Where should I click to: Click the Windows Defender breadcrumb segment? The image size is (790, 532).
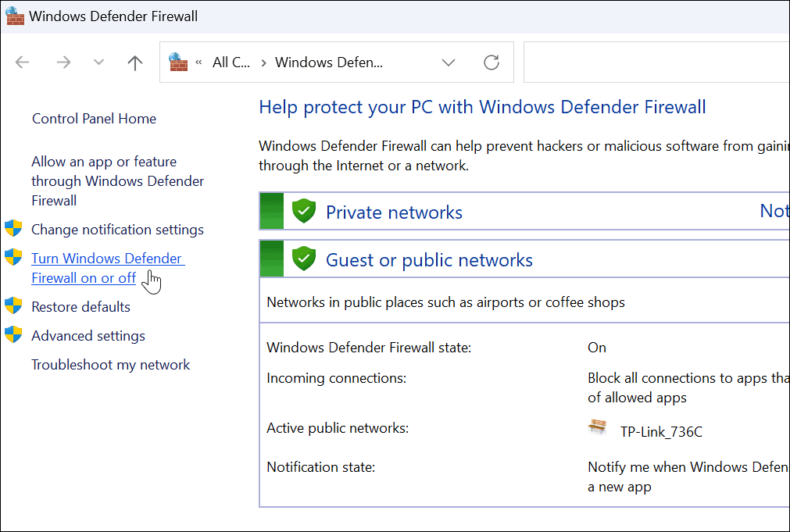coord(329,63)
